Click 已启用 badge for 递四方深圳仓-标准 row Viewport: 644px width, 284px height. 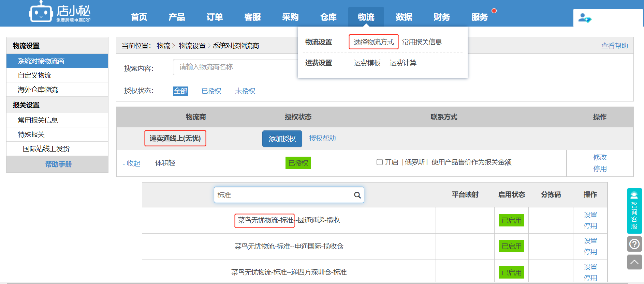click(512, 272)
